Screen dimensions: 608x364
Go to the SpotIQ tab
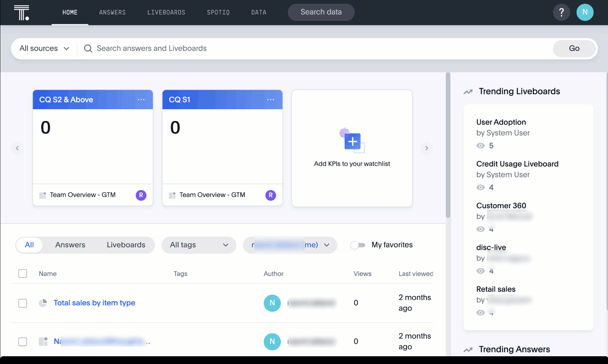[x=218, y=12]
